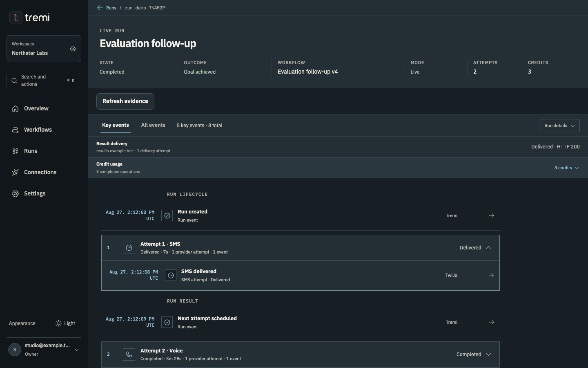Image resolution: width=588 pixels, height=368 pixels.
Task: Click the Attempt 2 Voice phone icon
Action: (x=129, y=355)
